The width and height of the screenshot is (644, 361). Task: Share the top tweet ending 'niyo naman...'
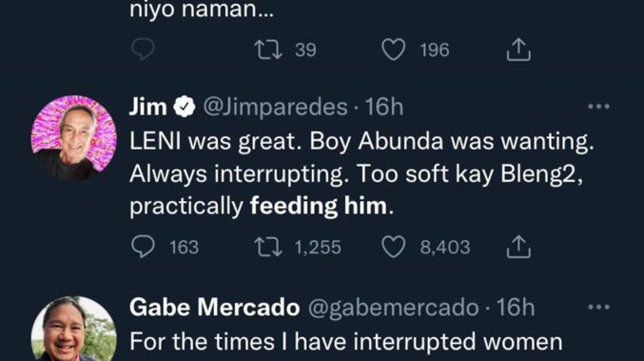click(x=518, y=50)
